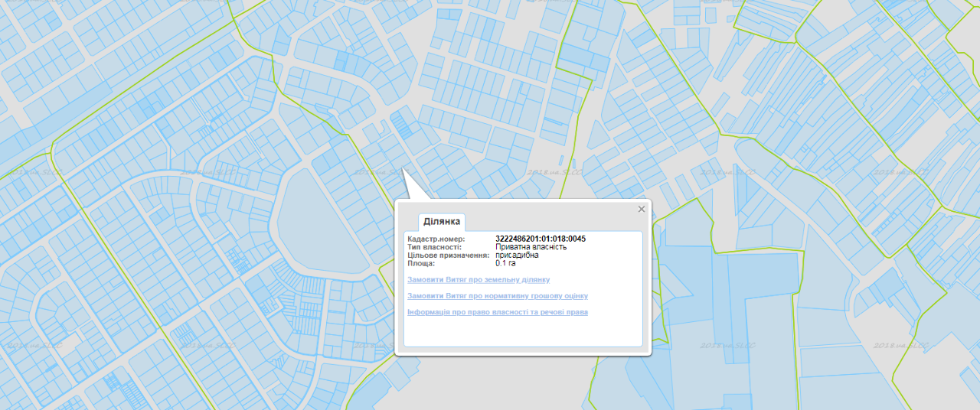Click the label Кадастр.номер:
This screenshot has width=980, height=410.
[436, 239]
